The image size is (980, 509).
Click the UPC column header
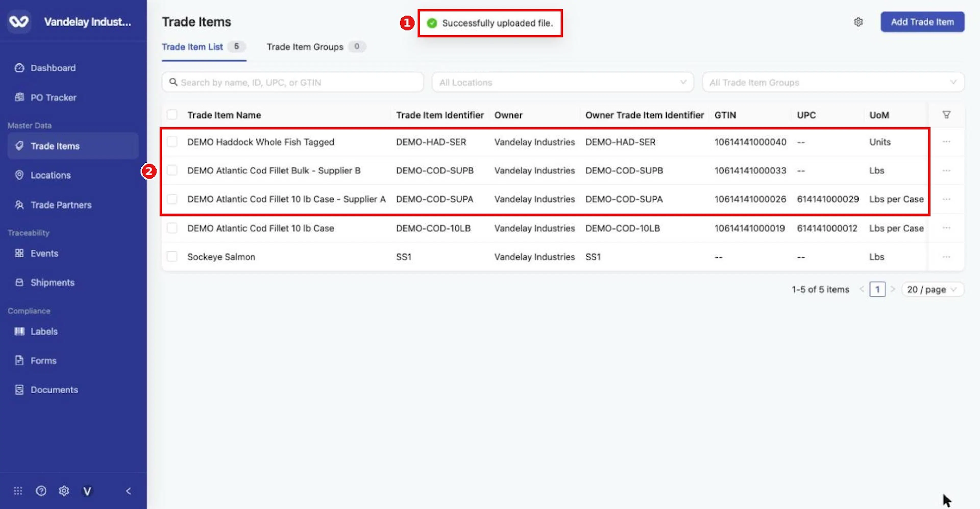(x=806, y=115)
